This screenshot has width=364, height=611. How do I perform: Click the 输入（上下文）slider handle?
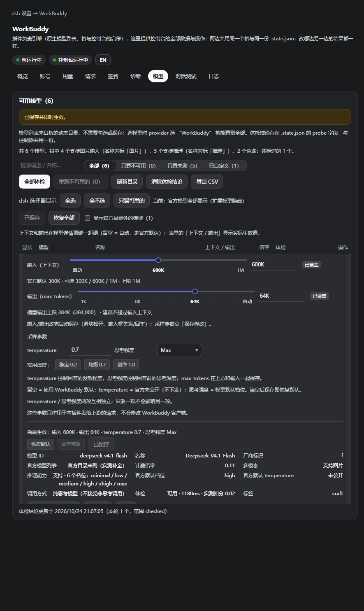[158, 260]
